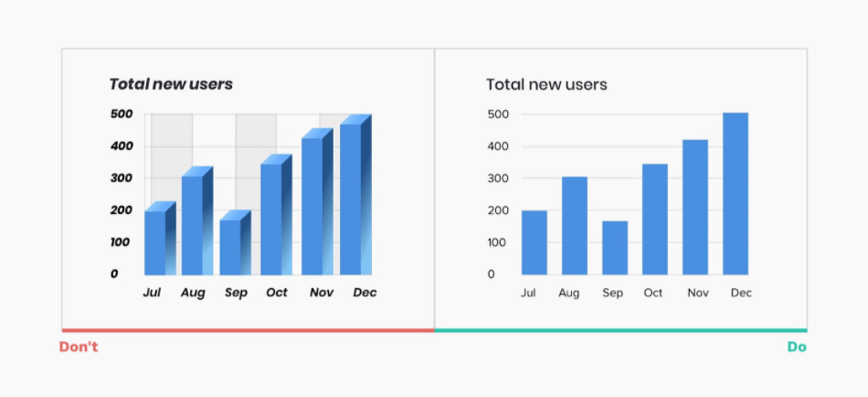Select the 3D Aug bar

pyautogui.click(x=197, y=220)
